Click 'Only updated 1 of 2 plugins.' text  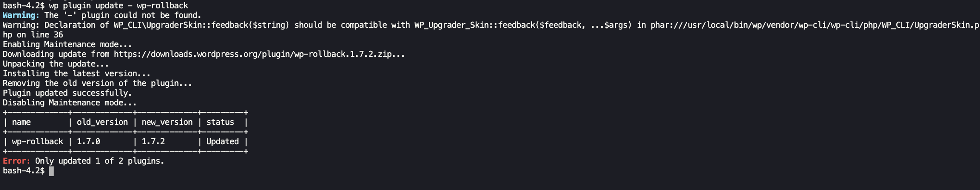click(x=100, y=161)
